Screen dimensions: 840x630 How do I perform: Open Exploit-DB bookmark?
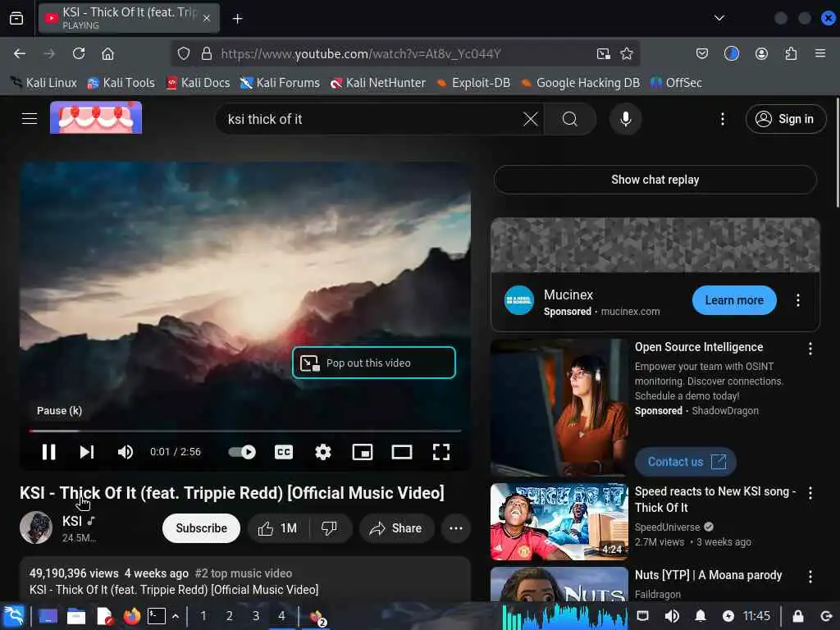(473, 83)
